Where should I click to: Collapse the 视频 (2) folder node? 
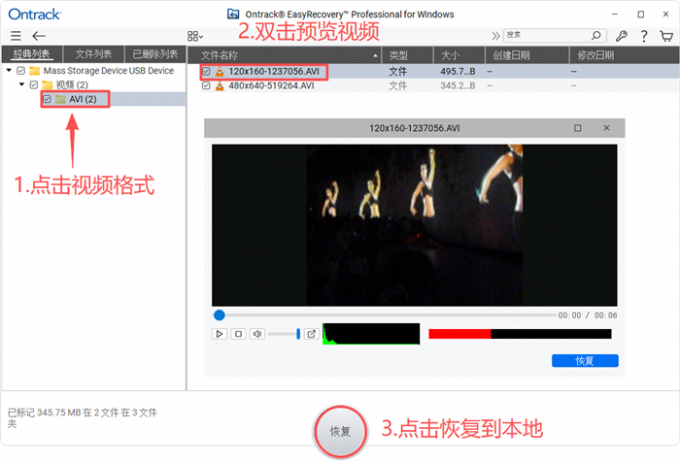pos(22,84)
